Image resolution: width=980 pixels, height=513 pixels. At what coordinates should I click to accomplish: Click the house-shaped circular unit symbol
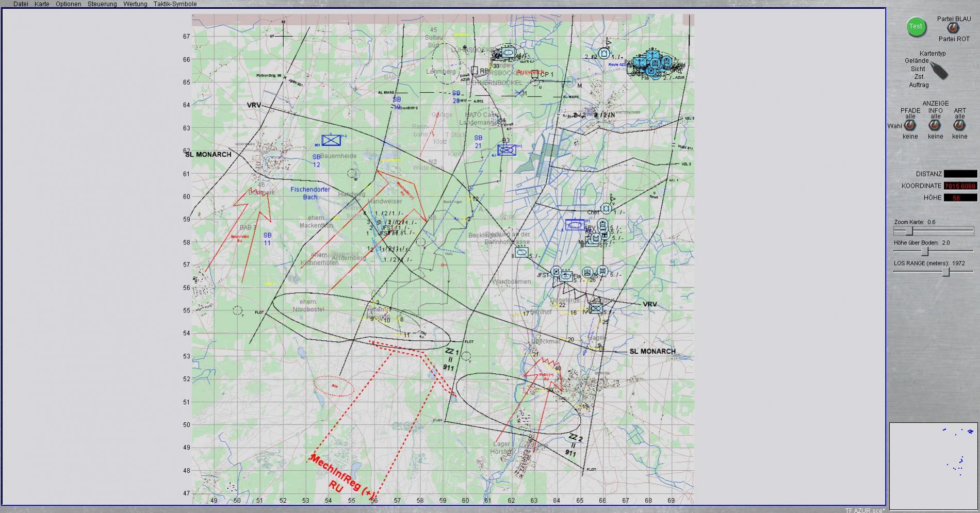[x=604, y=53]
